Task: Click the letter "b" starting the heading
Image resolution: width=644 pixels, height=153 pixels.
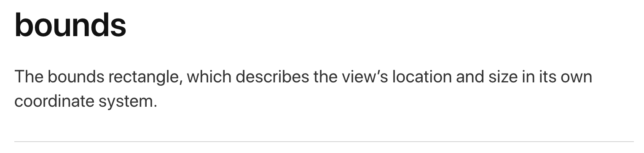Action: pos(24,24)
